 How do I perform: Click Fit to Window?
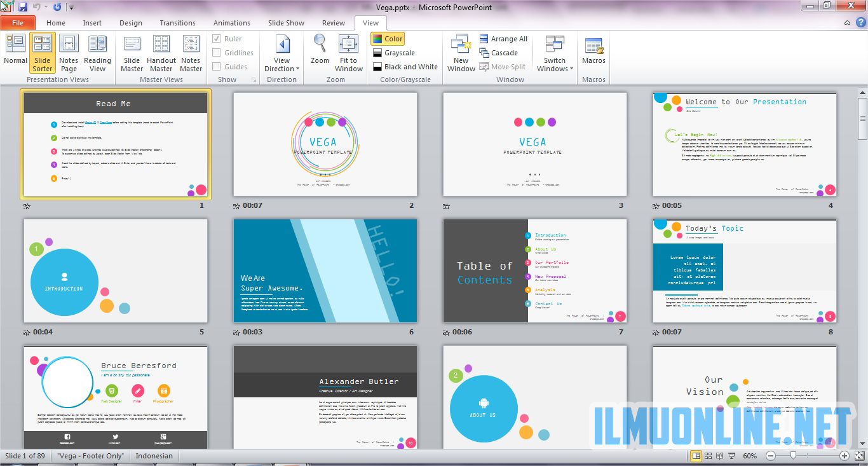(x=348, y=52)
